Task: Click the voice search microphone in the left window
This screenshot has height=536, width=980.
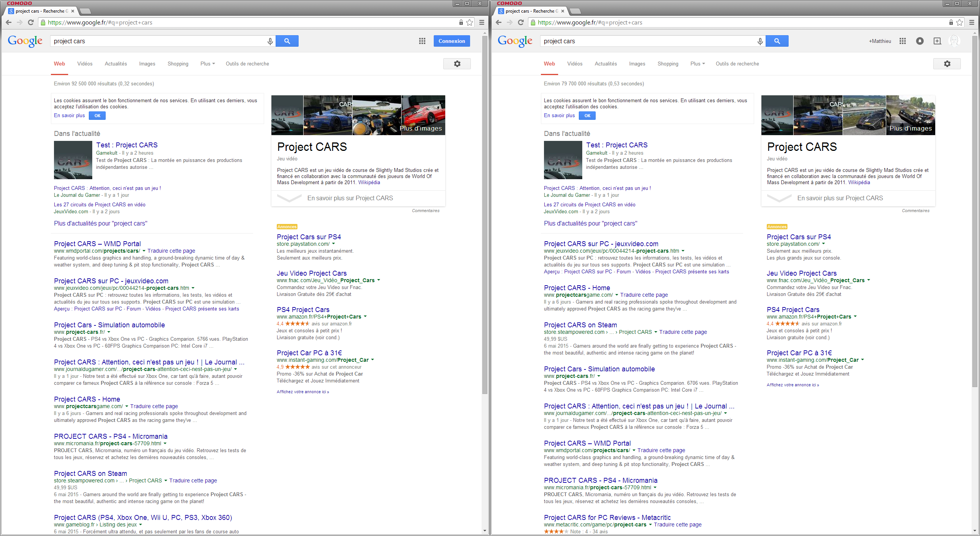Action: [x=270, y=41]
